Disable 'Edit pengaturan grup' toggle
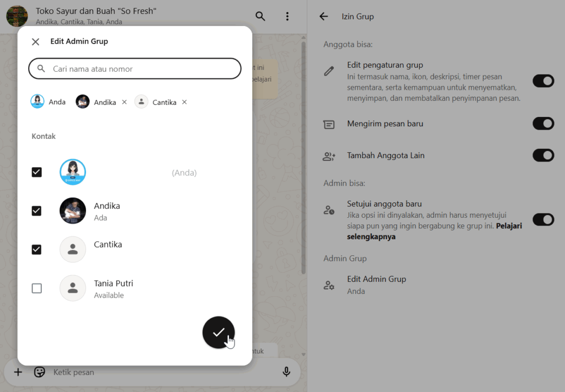Image resolution: width=565 pixels, height=392 pixels. (x=543, y=82)
